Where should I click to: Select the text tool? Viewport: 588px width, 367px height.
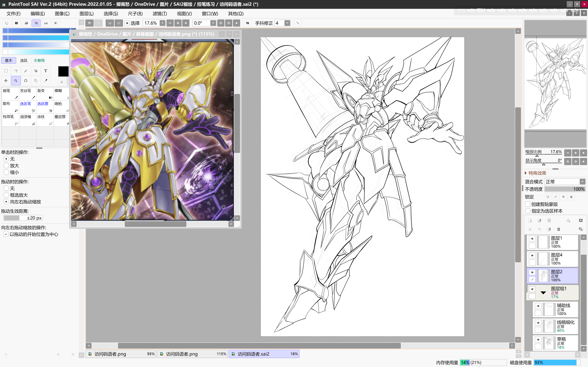click(45, 71)
